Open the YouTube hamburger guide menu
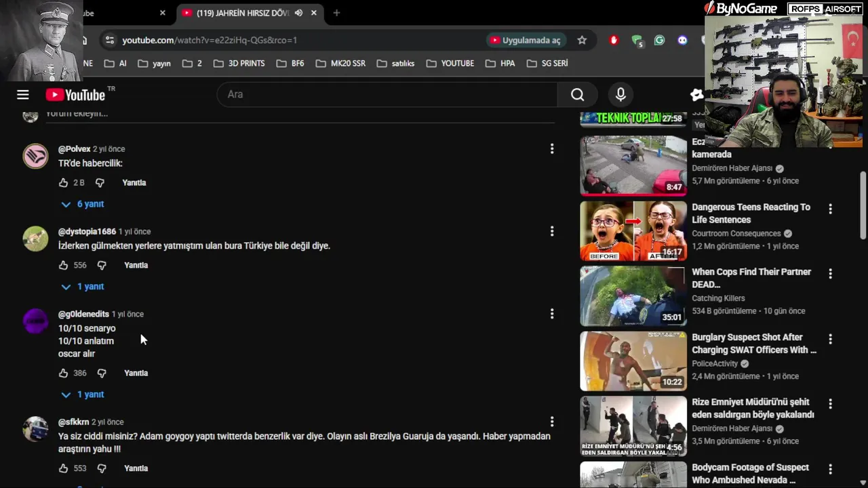Viewport: 868px width, 488px height. (x=23, y=95)
